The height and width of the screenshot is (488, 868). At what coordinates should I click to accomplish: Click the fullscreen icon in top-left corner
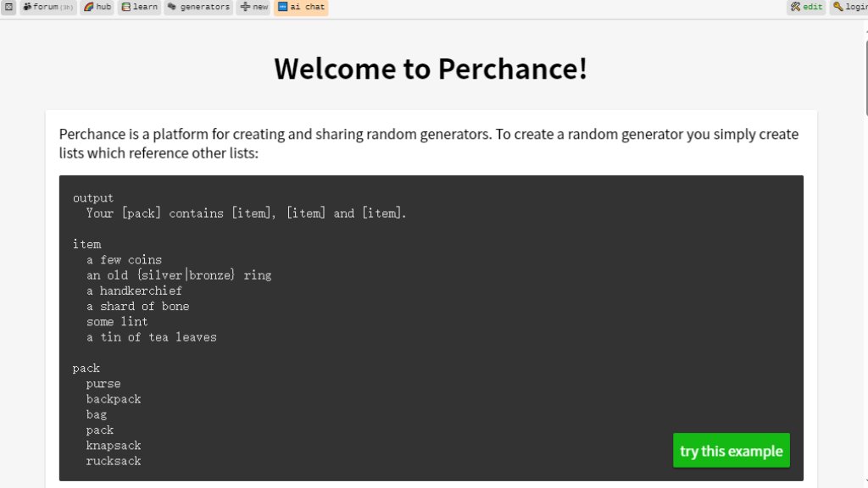point(8,7)
